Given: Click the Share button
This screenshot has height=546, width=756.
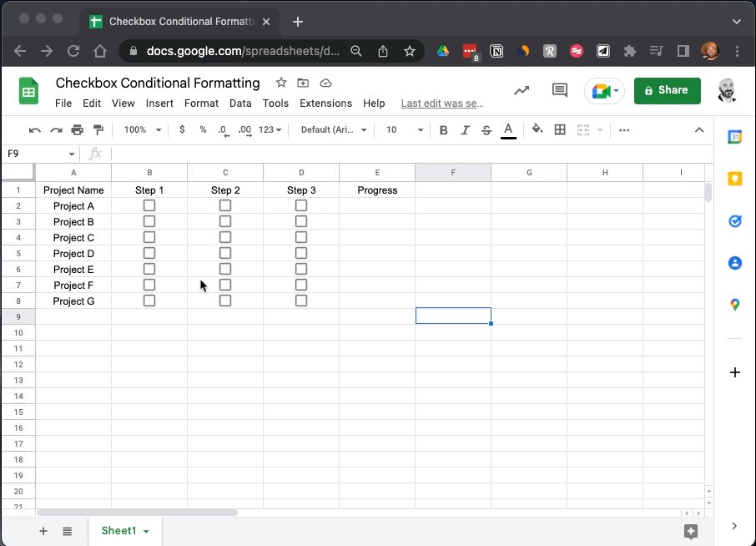Looking at the screenshot, I should [x=667, y=90].
